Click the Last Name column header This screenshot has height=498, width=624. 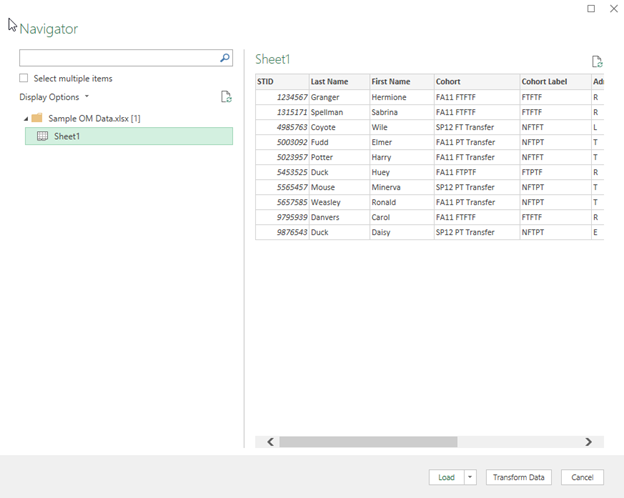(x=339, y=82)
